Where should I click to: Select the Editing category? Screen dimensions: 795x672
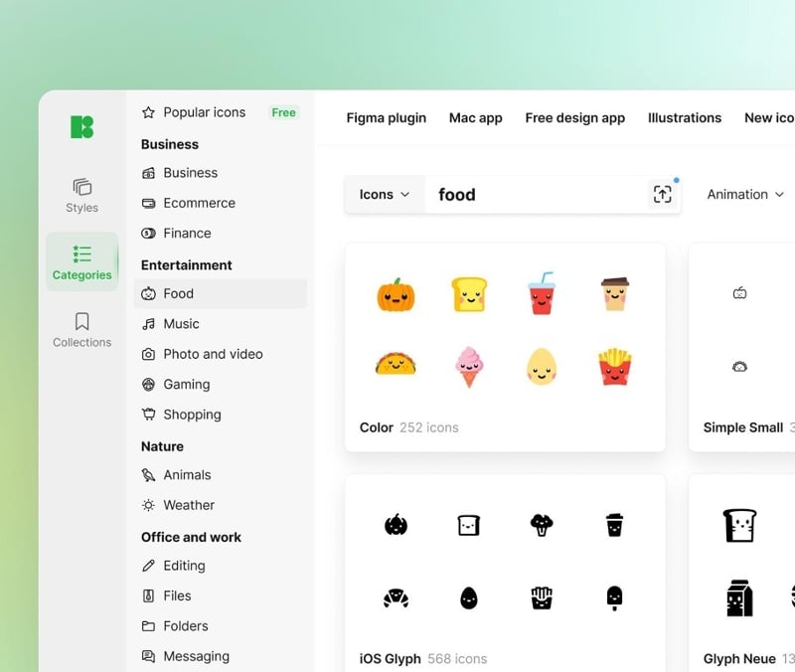click(173, 566)
